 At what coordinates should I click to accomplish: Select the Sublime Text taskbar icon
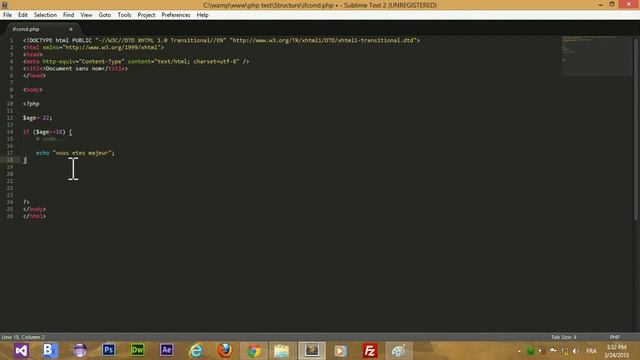(312, 351)
